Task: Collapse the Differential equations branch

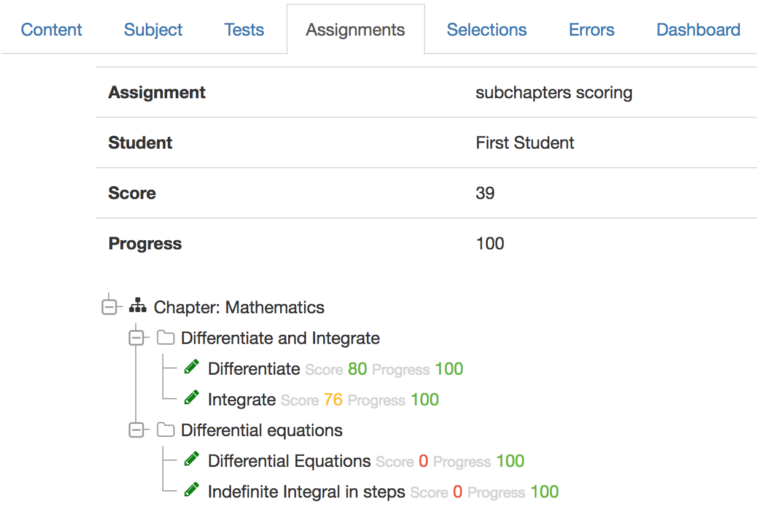Action: click(136, 429)
